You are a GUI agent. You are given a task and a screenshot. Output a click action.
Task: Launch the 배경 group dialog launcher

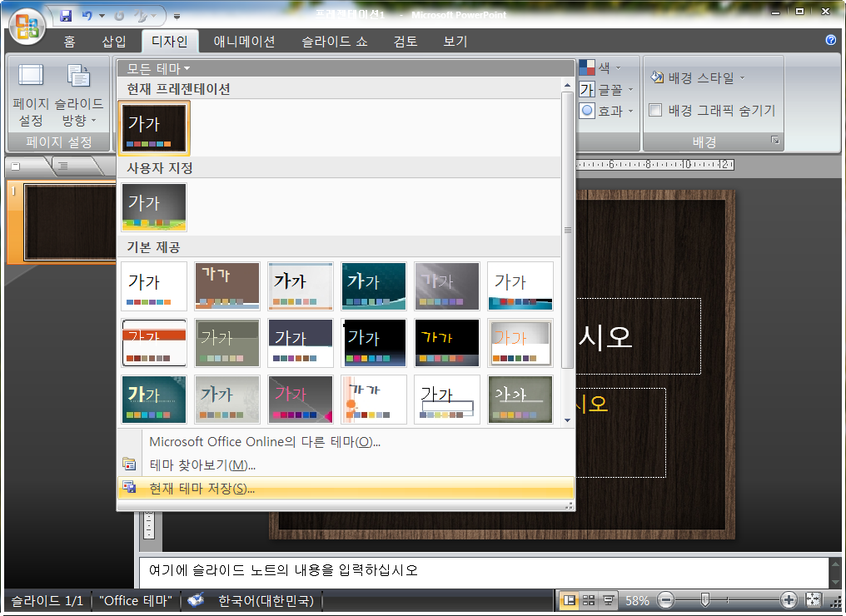coord(775,140)
